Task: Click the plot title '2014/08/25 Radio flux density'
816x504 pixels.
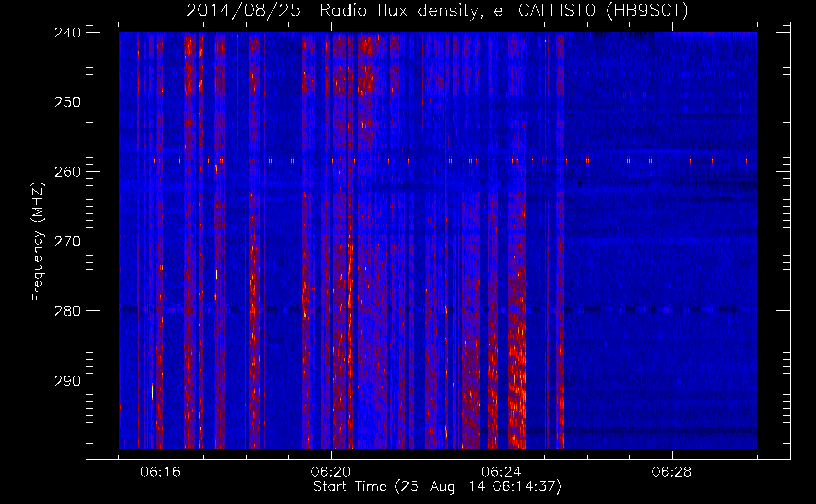Action: click(x=437, y=10)
